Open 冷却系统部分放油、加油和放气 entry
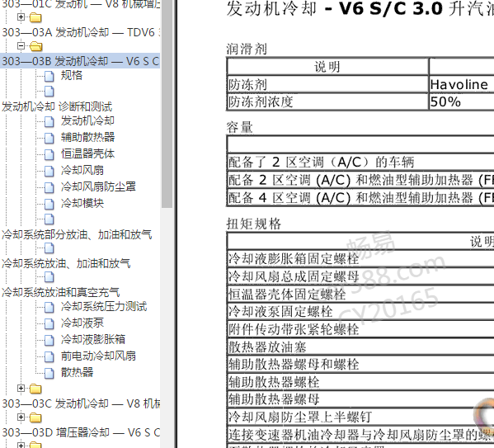This screenshot has height=448, width=494. (77, 234)
